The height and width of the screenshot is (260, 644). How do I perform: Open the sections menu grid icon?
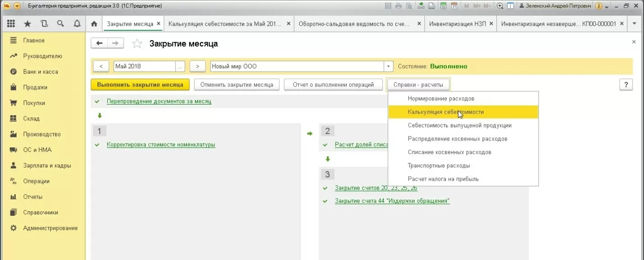click(x=11, y=24)
